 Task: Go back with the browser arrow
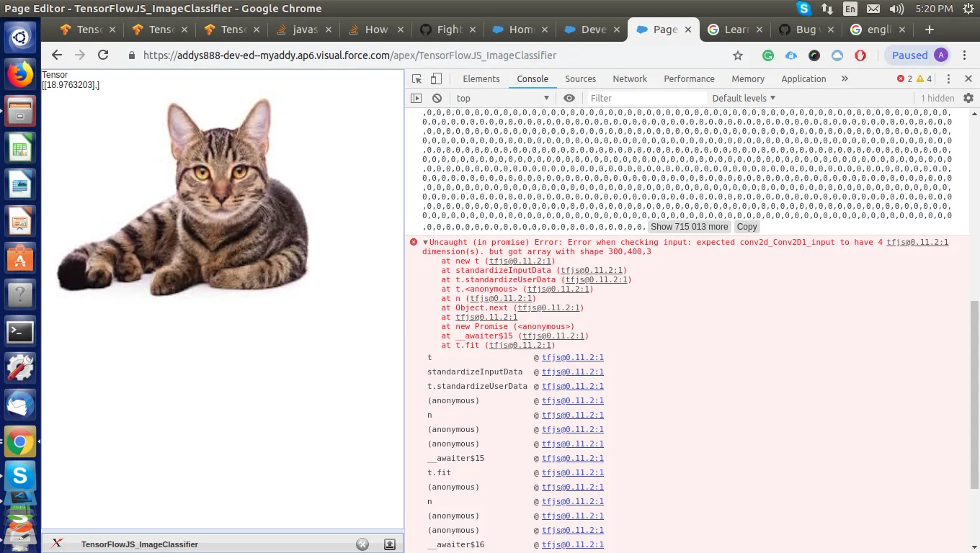point(57,55)
